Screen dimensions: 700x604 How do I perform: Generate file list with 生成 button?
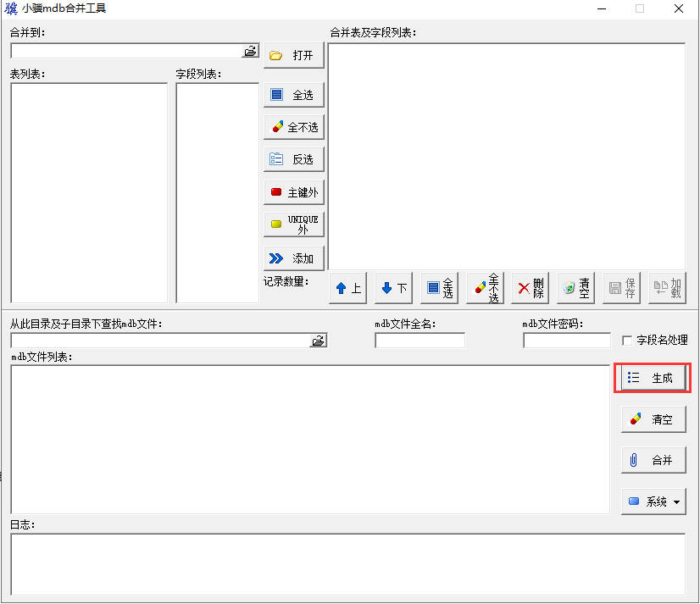pos(653,378)
